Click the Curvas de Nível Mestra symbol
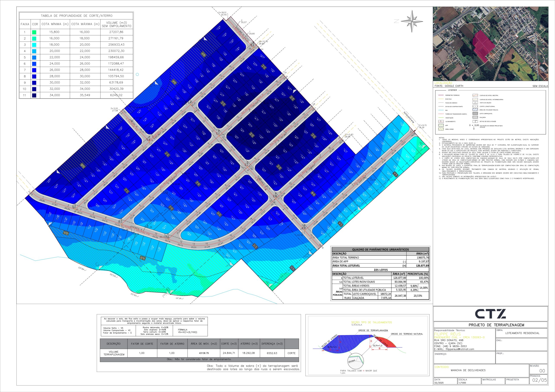Screen dimensions: 555x392 [475, 96]
